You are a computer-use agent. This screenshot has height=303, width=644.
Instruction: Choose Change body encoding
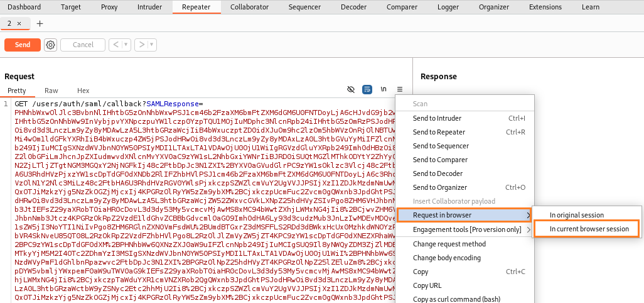coord(464,258)
